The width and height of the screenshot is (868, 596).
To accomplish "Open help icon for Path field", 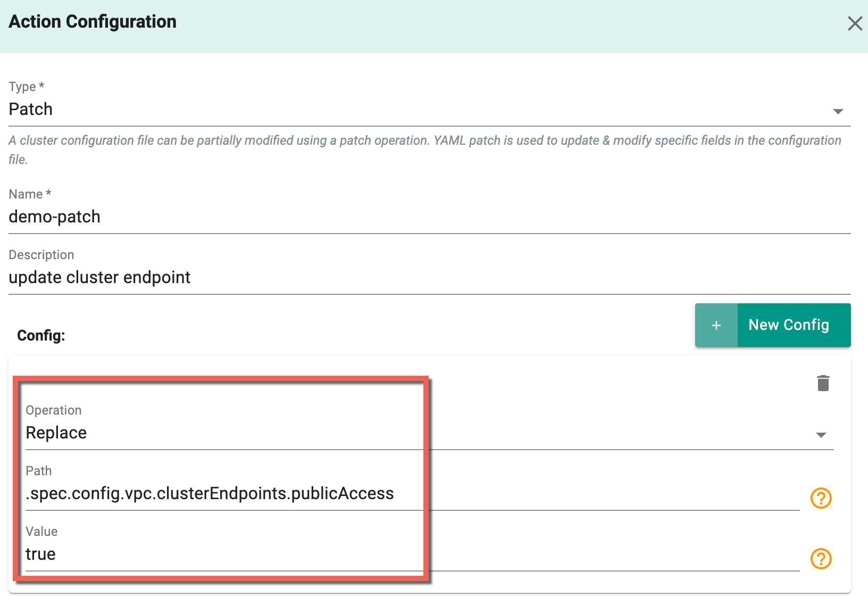I will point(821,498).
